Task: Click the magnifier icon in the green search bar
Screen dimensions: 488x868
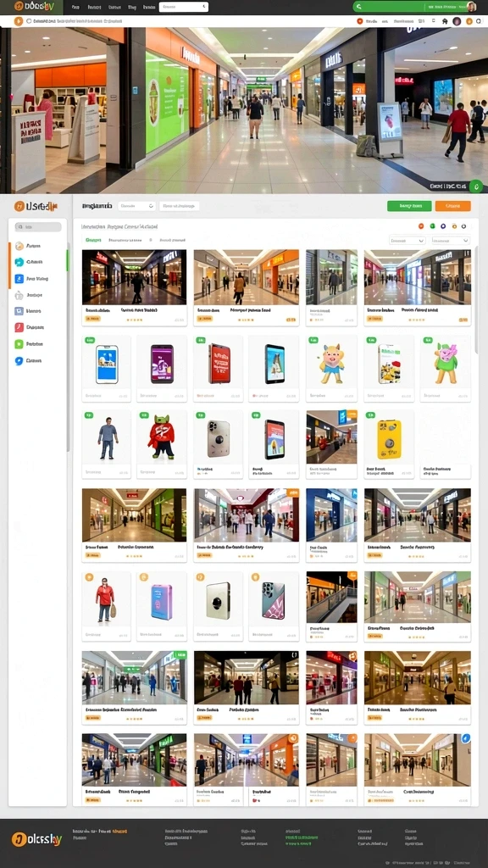Action: click(359, 7)
